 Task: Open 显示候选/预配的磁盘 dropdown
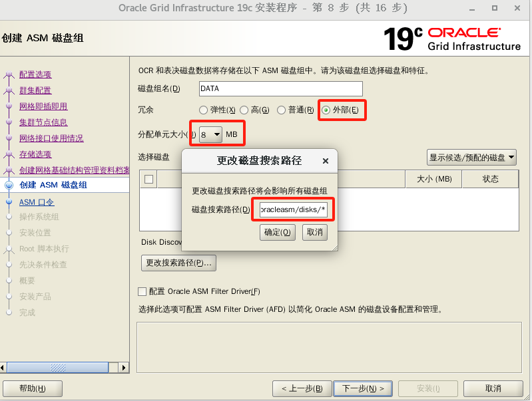(x=471, y=158)
